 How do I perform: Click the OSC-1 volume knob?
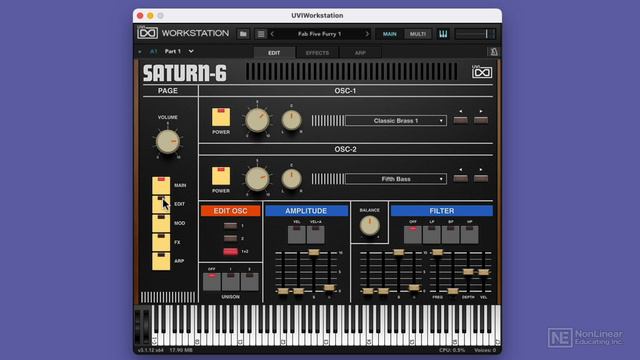[257, 120]
